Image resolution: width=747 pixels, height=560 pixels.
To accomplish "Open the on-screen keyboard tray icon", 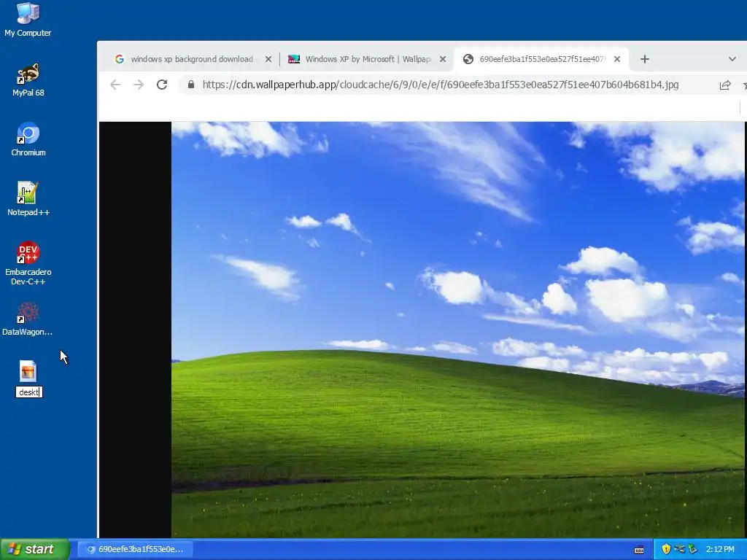I will [639, 550].
